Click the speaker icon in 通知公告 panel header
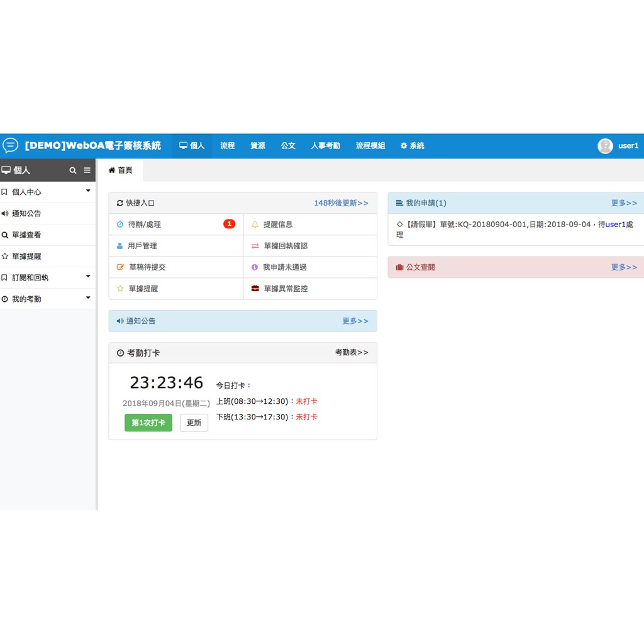The image size is (644, 644). tap(120, 321)
